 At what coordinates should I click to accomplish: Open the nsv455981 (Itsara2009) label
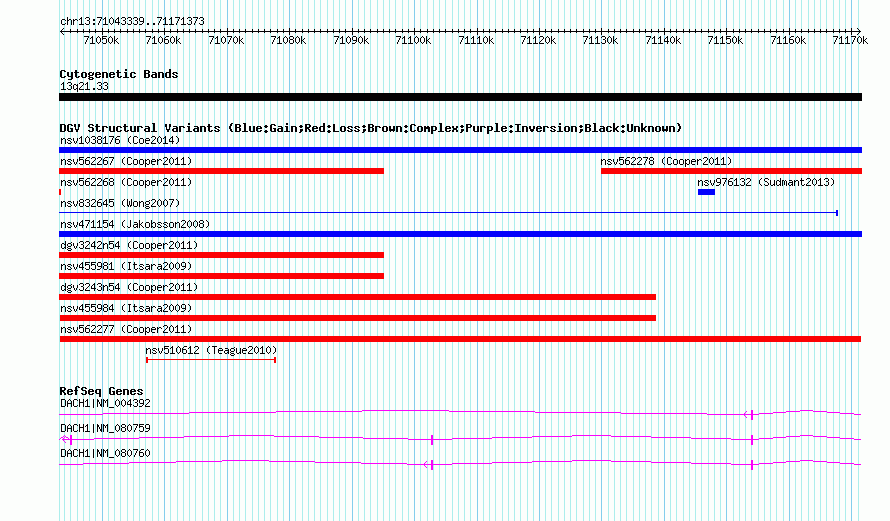pyautogui.click(x=126, y=266)
